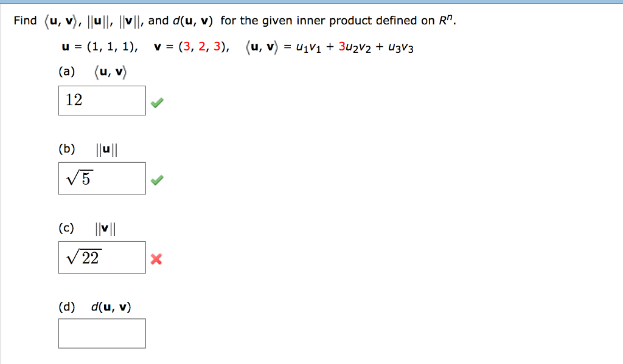Click the checkmark icon under part (b)
This screenshot has width=623, height=364.
(x=157, y=180)
